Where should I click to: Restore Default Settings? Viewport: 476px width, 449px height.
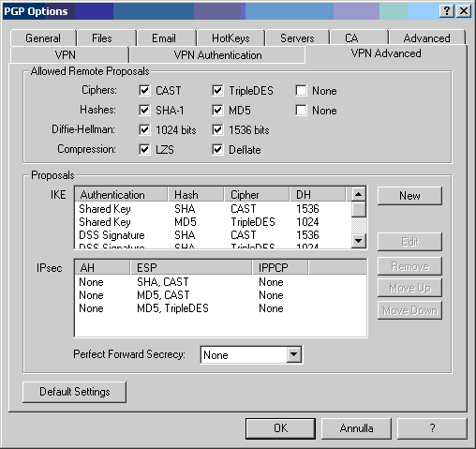click(x=75, y=392)
